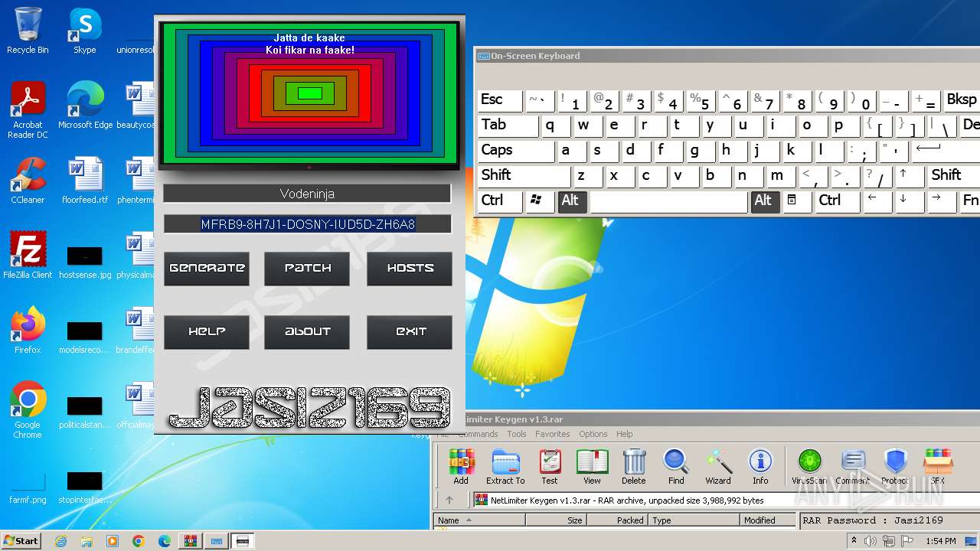Click Bksp key on On-Screen Keyboard
Screen dimensions: 980x551
pos(962,100)
